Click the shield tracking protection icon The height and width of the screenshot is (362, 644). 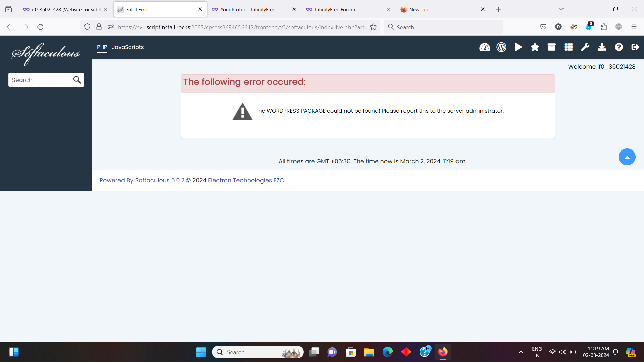pyautogui.click(x=87, y=27)
